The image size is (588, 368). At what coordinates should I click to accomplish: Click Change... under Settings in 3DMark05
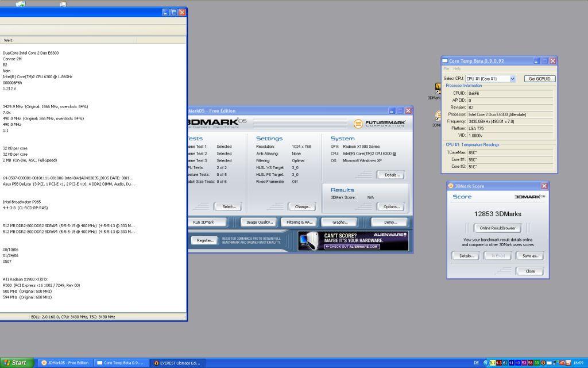tap(303, 206)
